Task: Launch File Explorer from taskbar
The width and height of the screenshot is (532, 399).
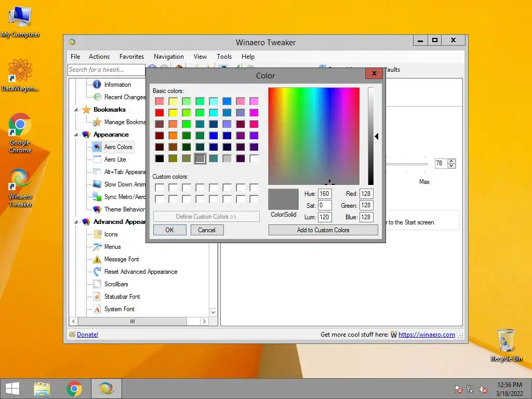Action: 42,389
